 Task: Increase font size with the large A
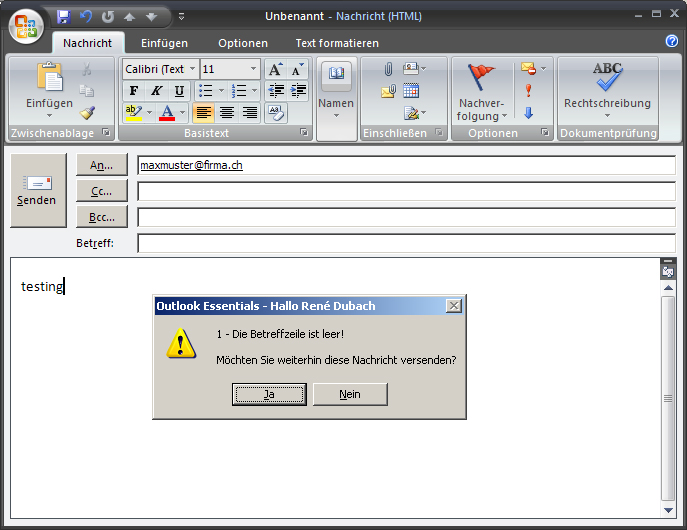point(276,69)
